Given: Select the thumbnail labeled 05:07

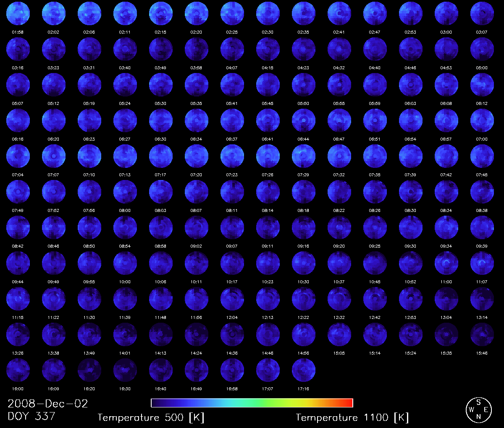Looking at the screenshot, I should coord(18,85).
